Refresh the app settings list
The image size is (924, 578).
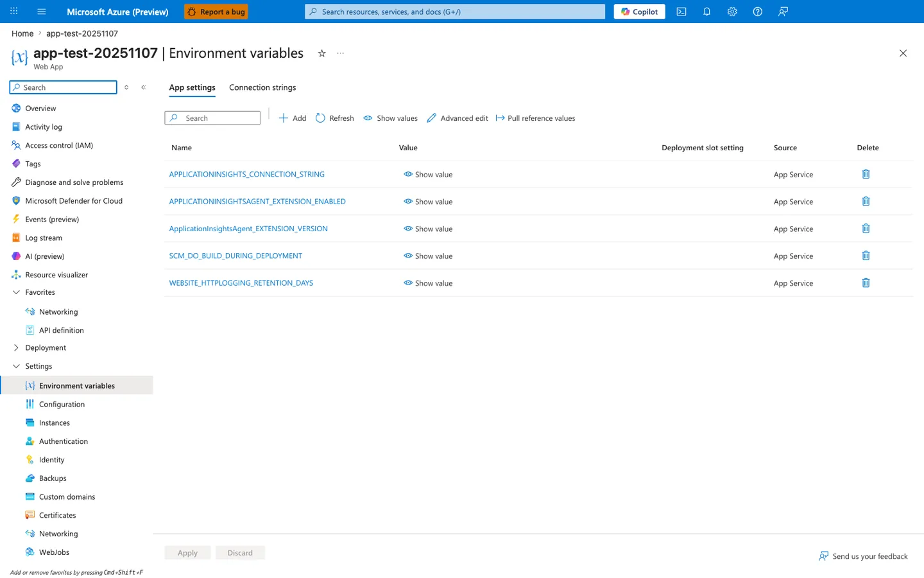(335, 118)
